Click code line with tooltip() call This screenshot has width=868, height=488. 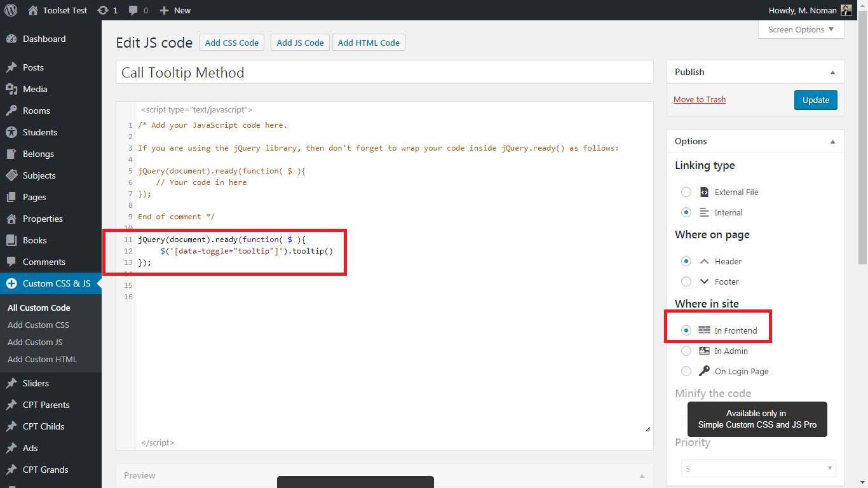click(247, 251)
